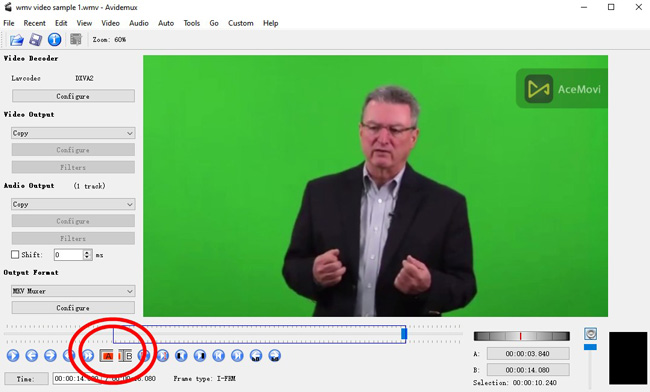Show file information via blue info icon
This screenshot has height=392, width=650.
click(54, 40)
